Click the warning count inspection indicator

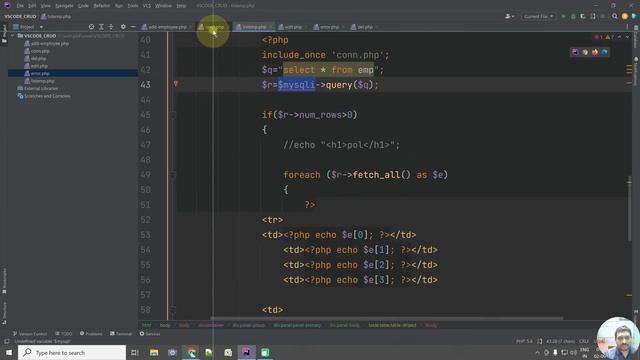(609, 37)
